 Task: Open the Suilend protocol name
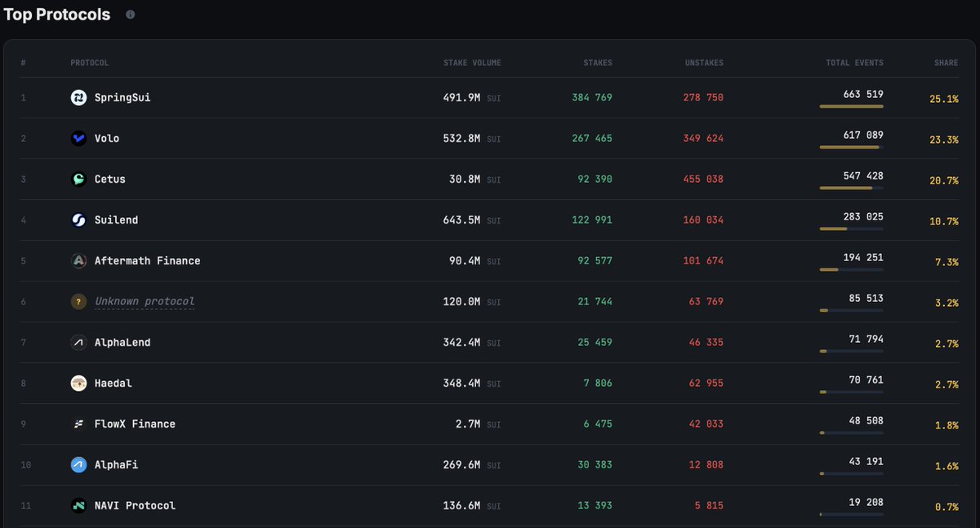tap(116, 220)
